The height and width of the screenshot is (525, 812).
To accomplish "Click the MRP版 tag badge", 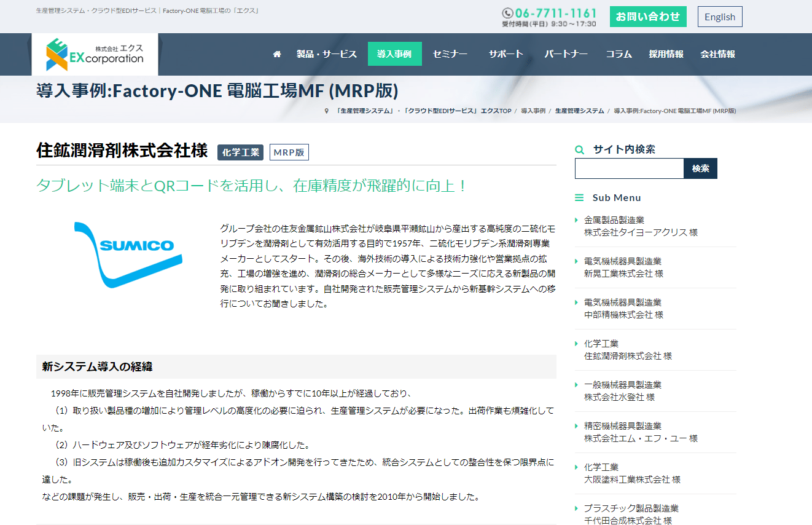I will point(289,152).
